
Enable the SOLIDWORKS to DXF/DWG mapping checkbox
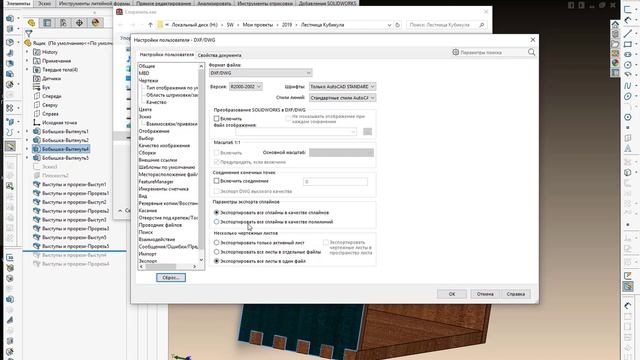tap(216, 118)
